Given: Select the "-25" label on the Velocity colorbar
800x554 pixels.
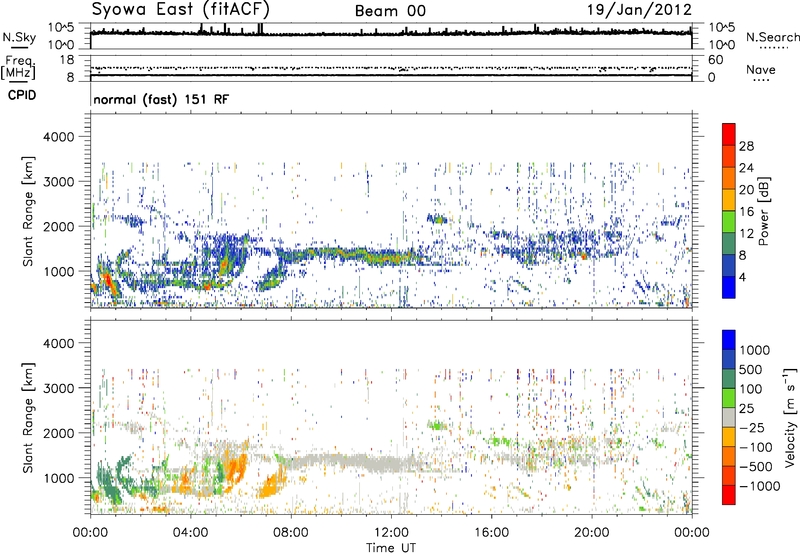Looking at the screenshot, I should point(752,427).
